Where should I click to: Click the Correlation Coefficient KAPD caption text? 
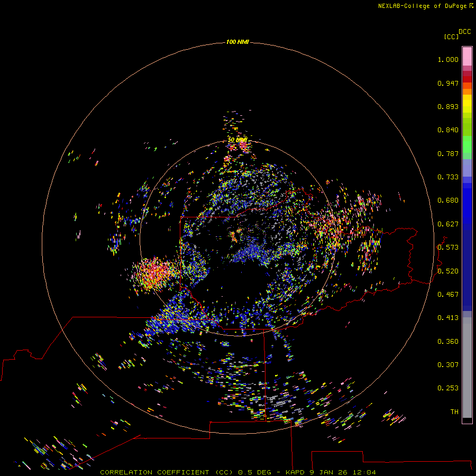(x=237, y=472)
